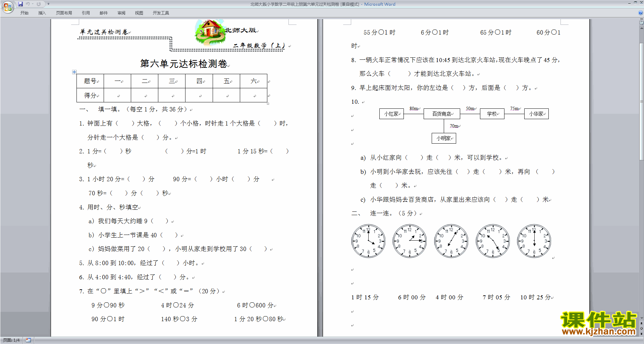Click the Save icon in quick access toolbar
The image size is (644, 344).
tap(20, 4)
